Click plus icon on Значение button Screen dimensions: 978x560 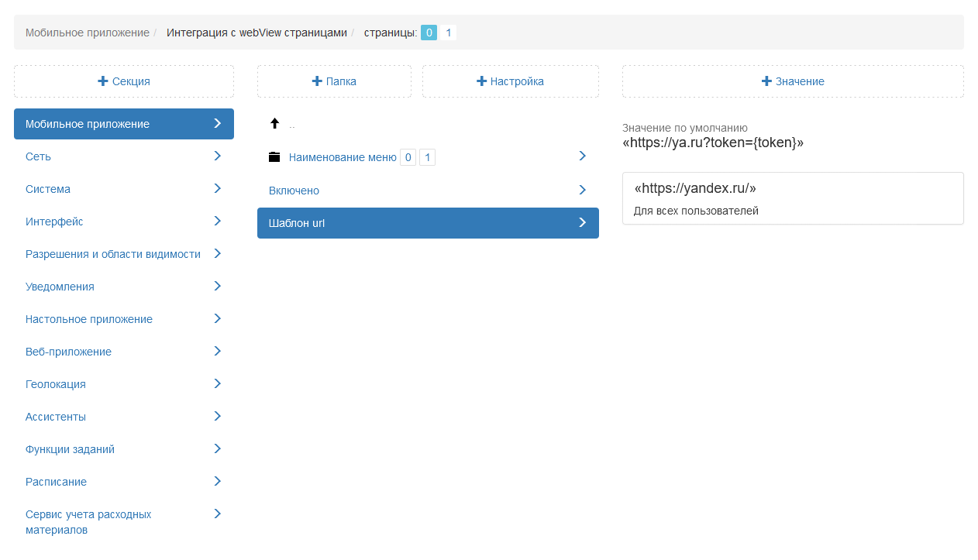(x=766, y=81)
